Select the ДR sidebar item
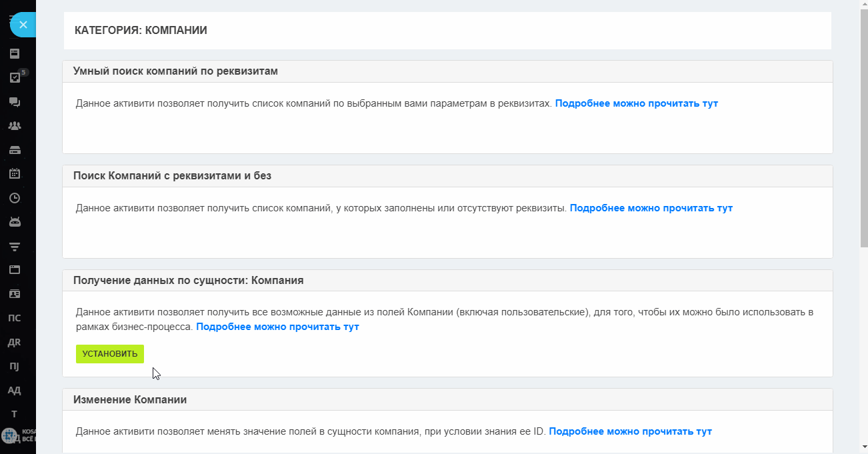 pyautogui.click(x=14, y=342)
